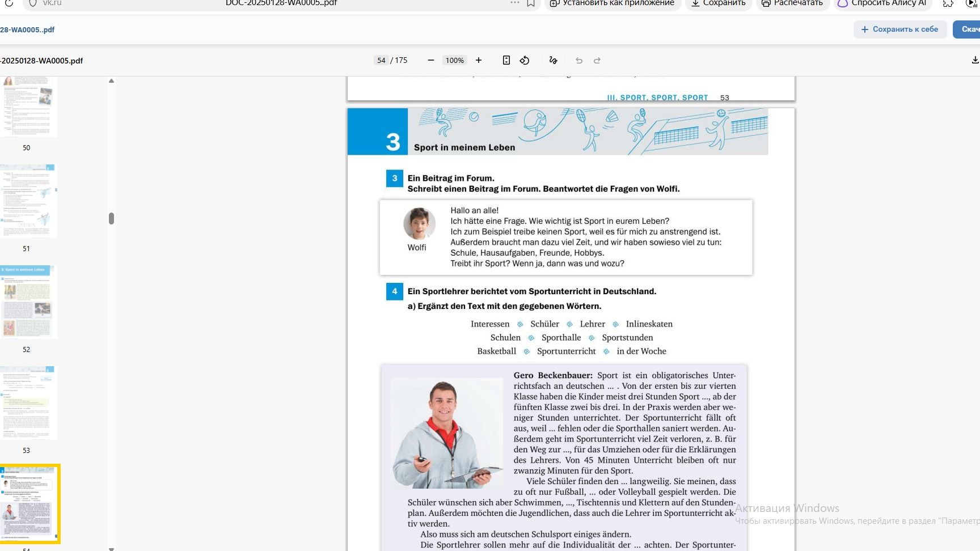Click Сохранить к себе button
Screen dimensions: 980x551
click(900, 29)
